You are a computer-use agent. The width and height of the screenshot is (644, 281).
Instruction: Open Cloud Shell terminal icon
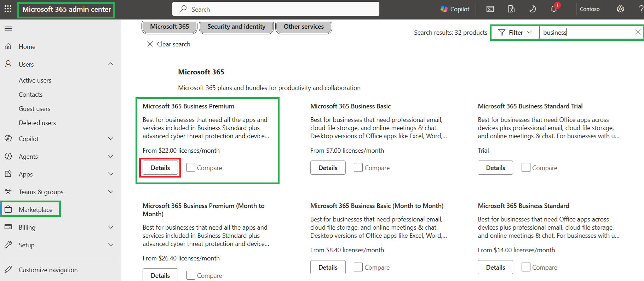pos(490,9)
